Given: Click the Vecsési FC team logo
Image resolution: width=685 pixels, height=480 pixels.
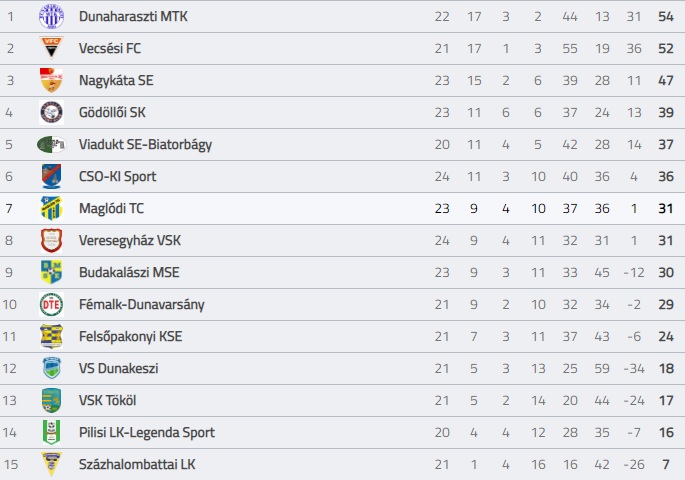Looking at the screenshot, I should (52, 48).
